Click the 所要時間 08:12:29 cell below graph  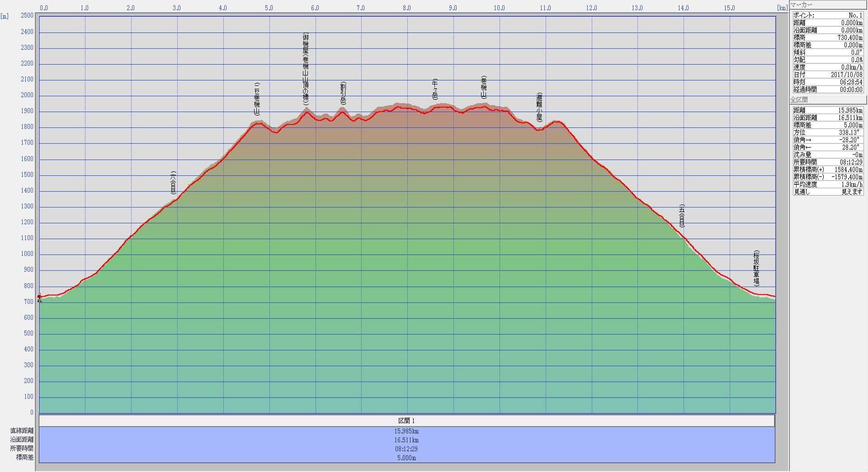point(406,449)
